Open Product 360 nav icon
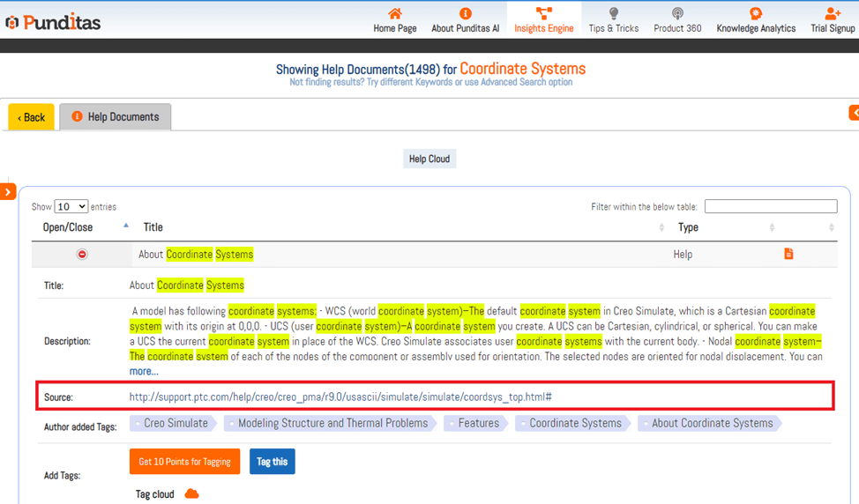This screenshot has height=504, width=859. (677, 13)
